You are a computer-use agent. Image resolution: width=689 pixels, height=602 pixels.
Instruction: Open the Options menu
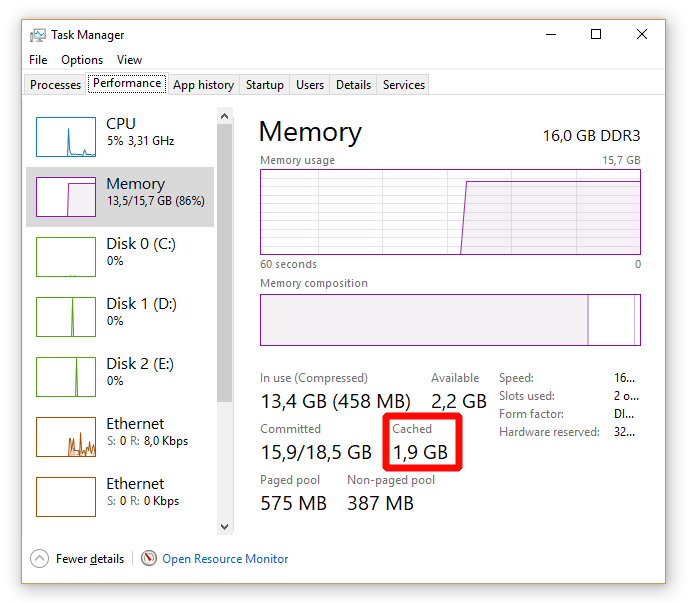[x=82, y=60]
